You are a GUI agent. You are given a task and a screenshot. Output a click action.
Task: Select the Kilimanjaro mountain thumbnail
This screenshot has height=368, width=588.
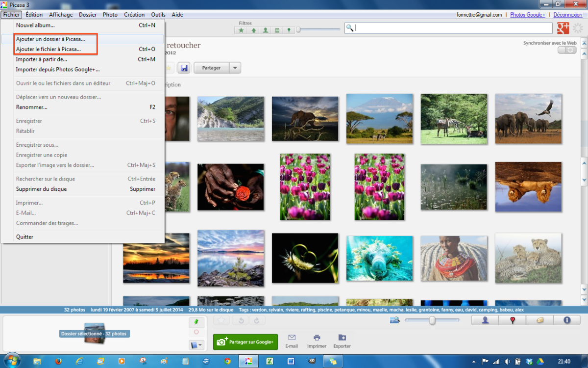coord(380,118)
